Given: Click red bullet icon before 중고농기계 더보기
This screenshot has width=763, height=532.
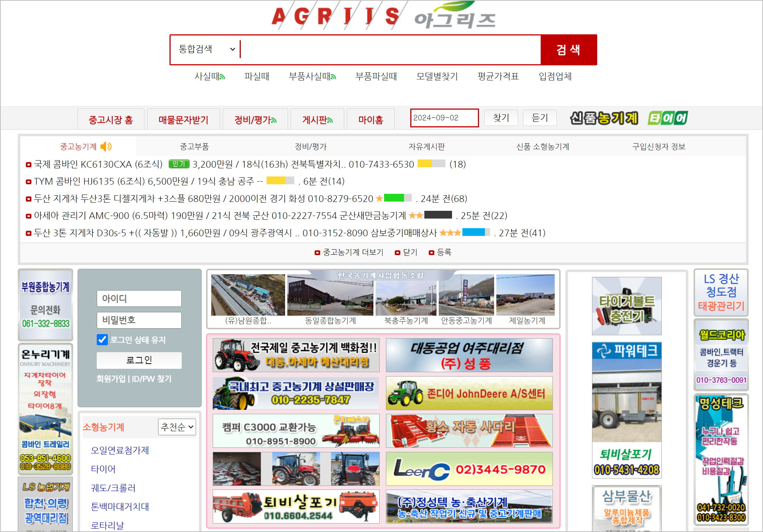Looking at the screenshot, I should coord(317,253).
